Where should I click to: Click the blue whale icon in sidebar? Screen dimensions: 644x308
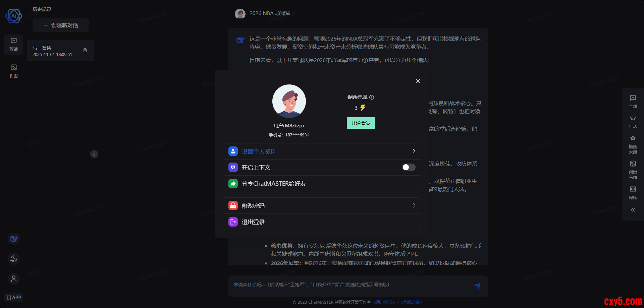(x=14, y=239)
